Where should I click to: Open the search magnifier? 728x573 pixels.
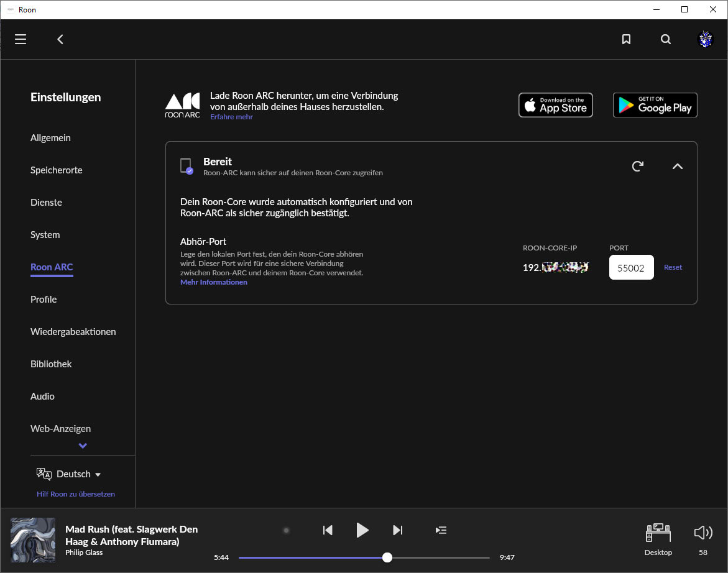pyautogui.click(x=666, y=39)
